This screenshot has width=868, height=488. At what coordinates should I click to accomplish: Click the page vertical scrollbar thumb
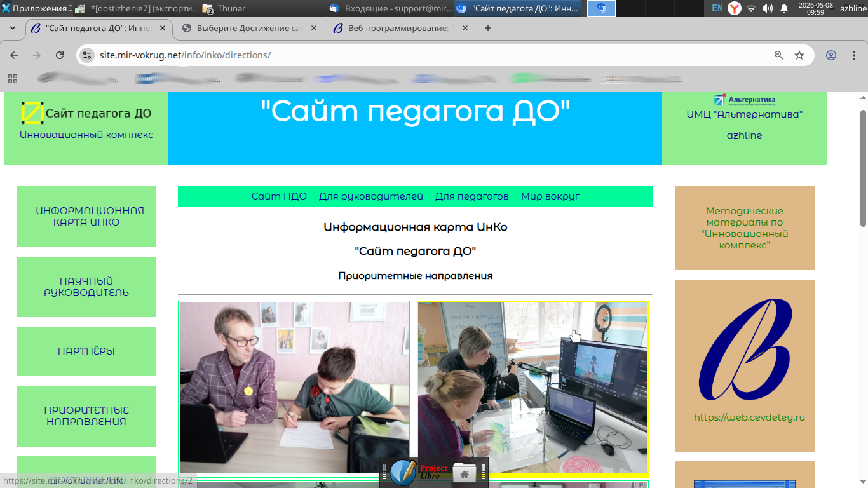863,168
